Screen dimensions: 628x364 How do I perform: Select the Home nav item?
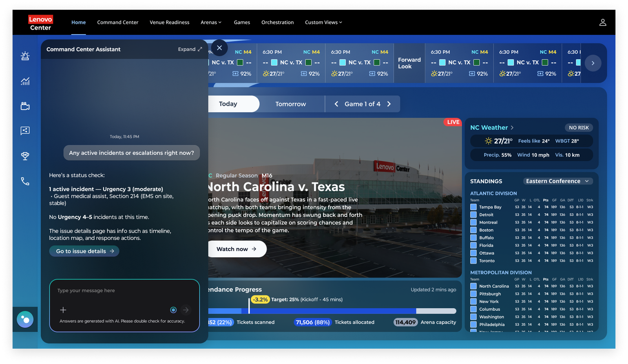78,22
